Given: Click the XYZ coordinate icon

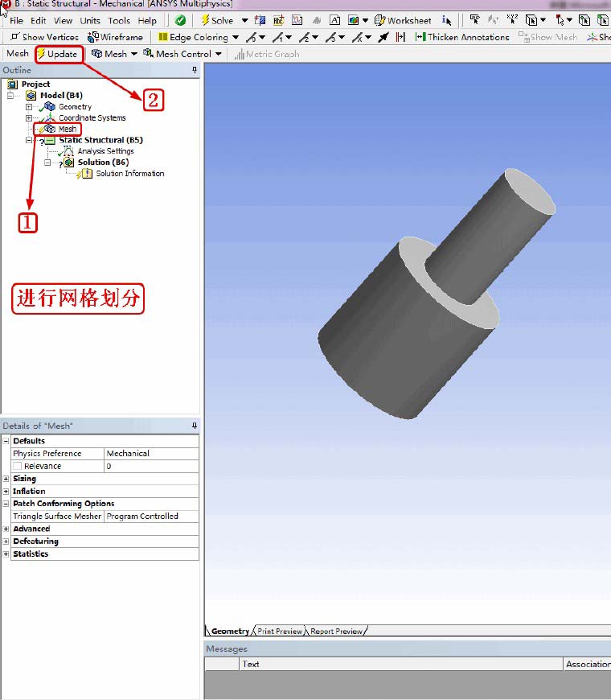Looking at the screenshot, I should pyautogui.click(x=512, y=19).
